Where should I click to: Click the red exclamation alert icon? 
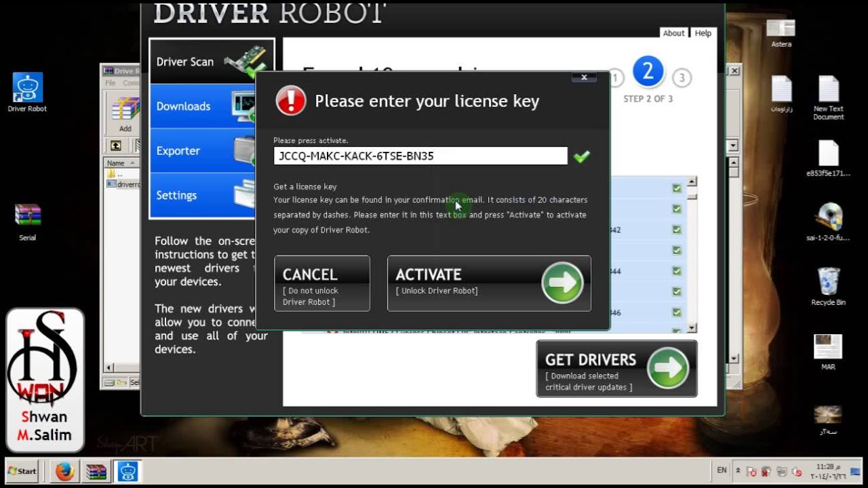pyautogui.click(x=291, y=101)
